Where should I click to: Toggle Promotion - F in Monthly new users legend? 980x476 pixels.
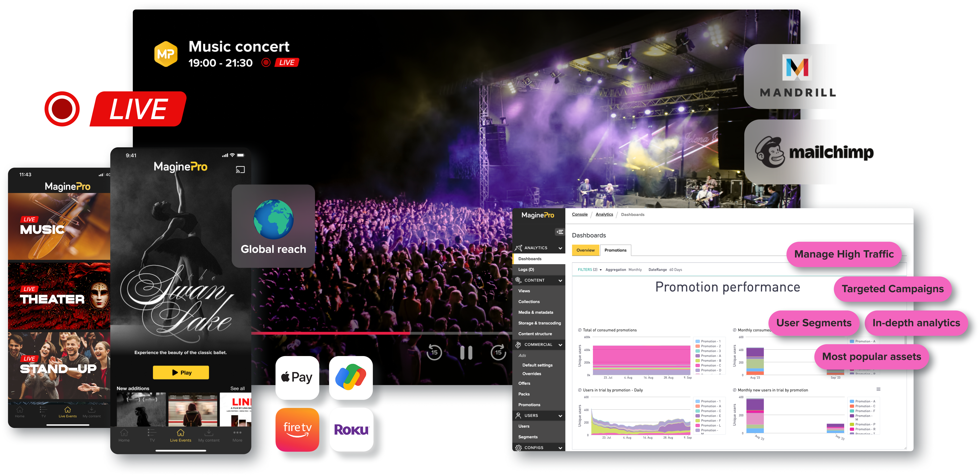pos(862,411)
